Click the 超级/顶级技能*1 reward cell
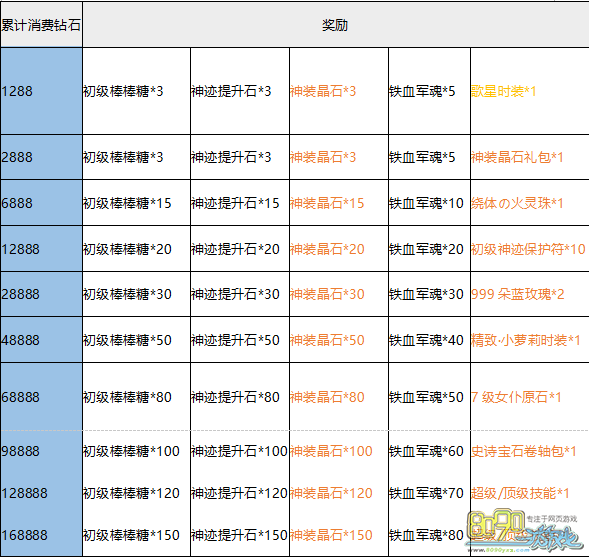 530,493
